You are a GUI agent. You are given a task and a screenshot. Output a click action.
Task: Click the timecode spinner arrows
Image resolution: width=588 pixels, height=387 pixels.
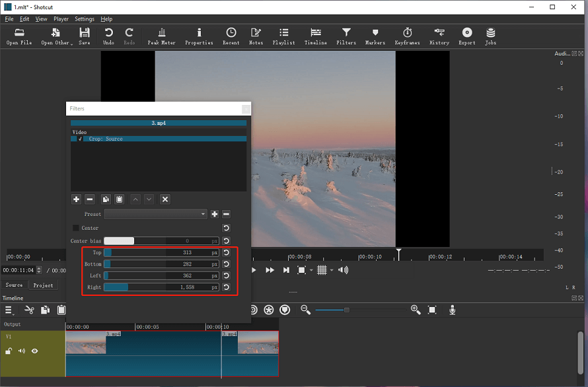coord(39,270)
